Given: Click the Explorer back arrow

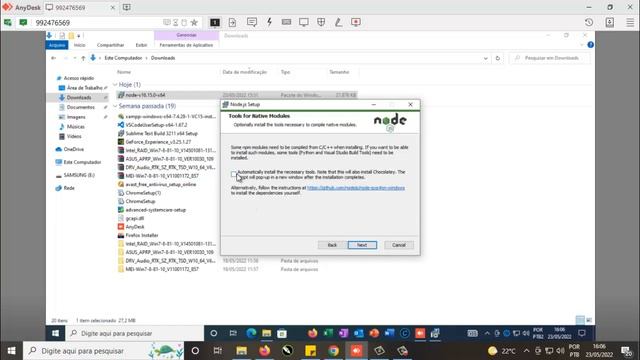Looking at the screenshot, I should click(53, 58).
